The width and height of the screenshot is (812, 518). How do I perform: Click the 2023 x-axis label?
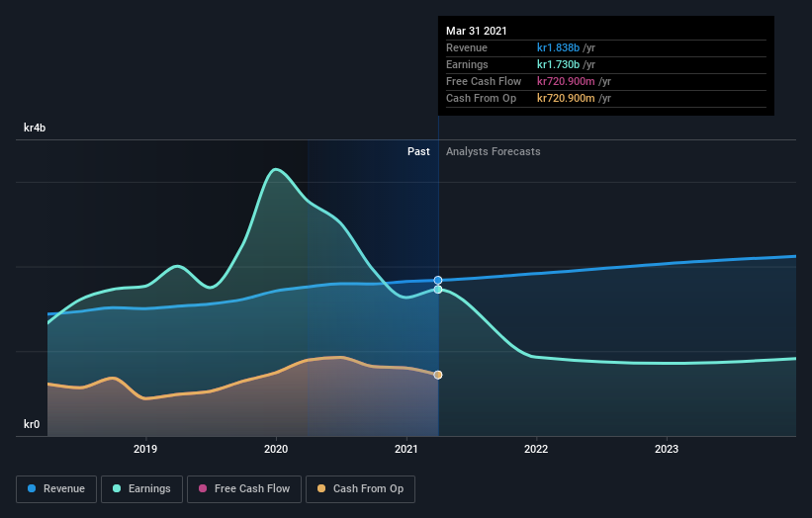[x=667, y=449]
